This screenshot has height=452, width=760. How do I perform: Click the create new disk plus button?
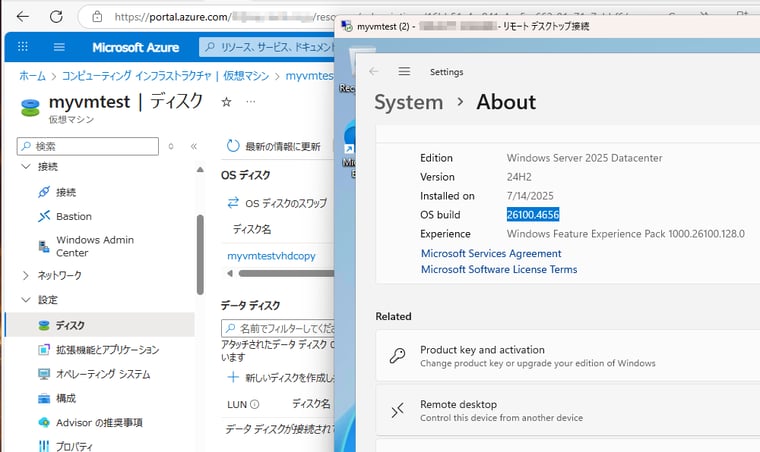click(x=233, y=377)
